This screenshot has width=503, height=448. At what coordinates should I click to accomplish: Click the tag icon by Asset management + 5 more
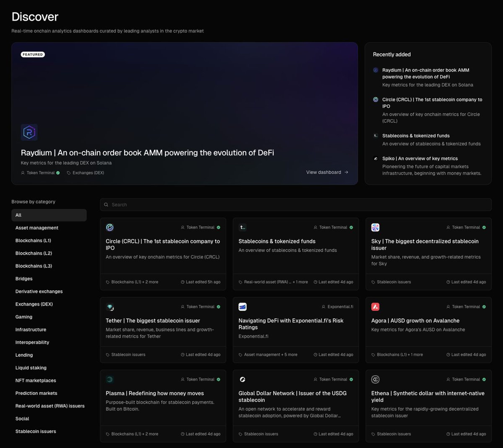(240, 355)
